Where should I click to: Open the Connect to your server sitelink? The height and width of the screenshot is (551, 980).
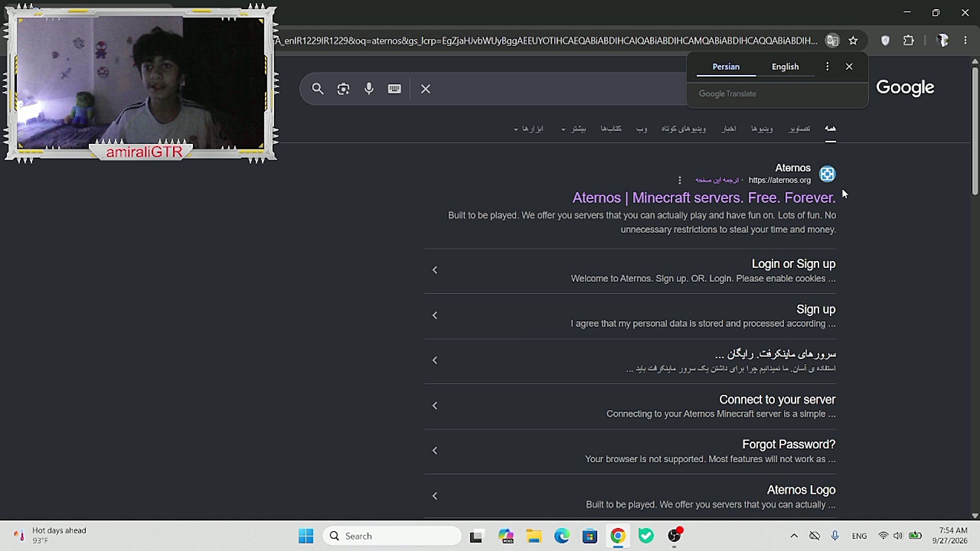point(777,399)
